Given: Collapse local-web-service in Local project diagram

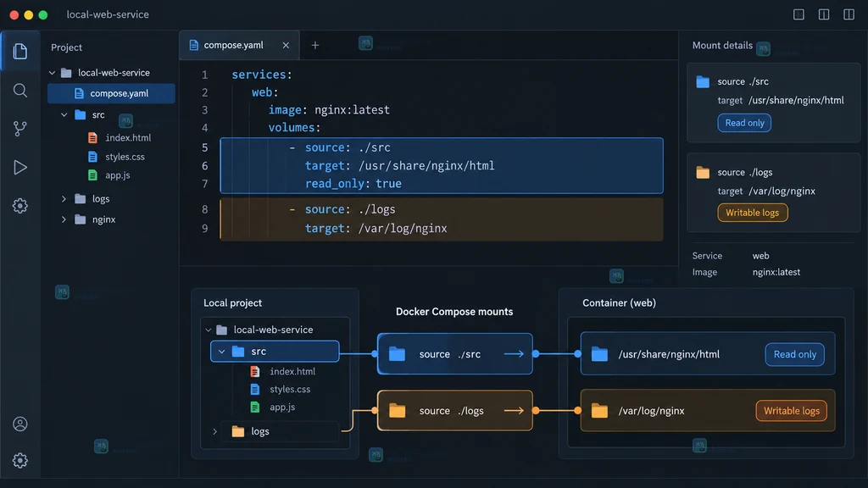Looking at the screenshot, I should (x=209, y=330).
